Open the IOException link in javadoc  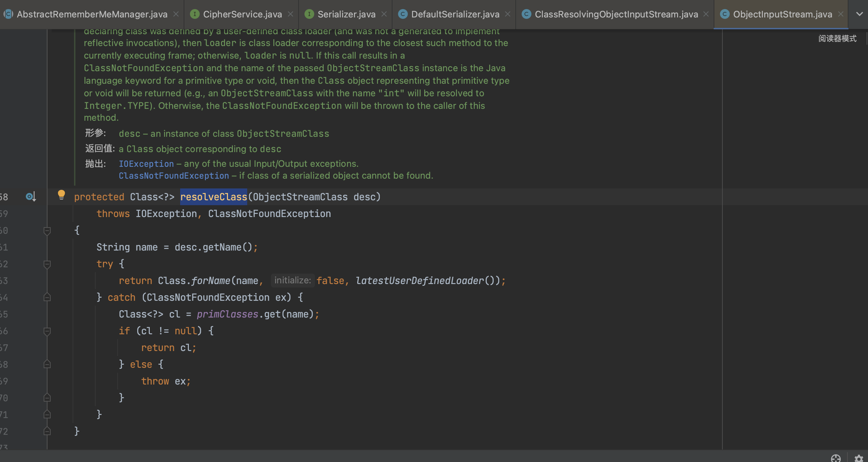point(146,164)
